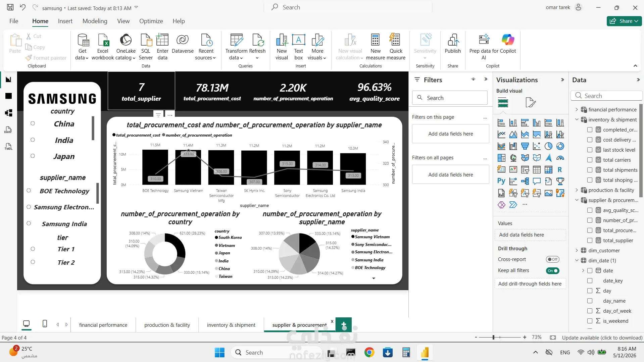Click the Share button
The width and height of the screenshot is (644, 362).
624,21
